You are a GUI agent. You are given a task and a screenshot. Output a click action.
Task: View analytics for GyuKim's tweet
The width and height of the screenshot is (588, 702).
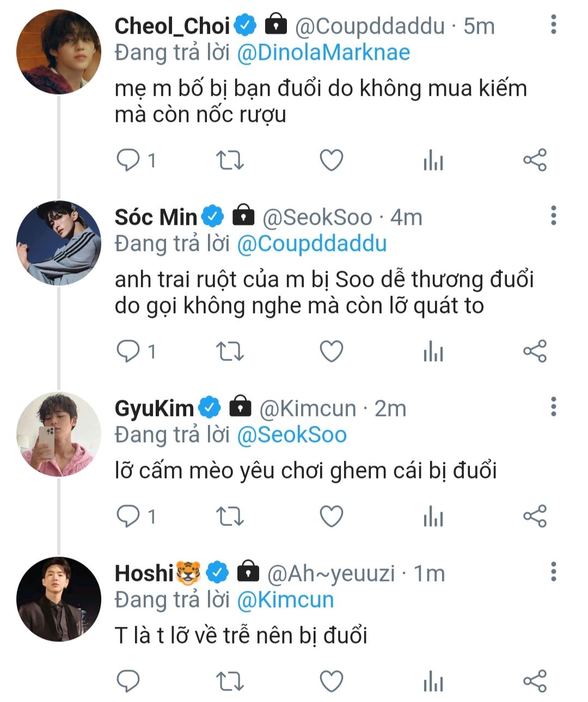point(433,516)
